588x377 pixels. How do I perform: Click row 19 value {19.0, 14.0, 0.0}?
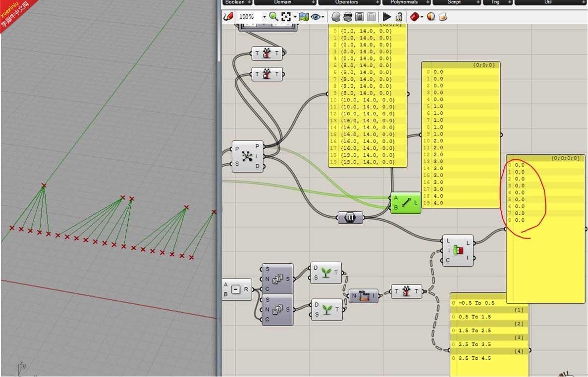368,162
